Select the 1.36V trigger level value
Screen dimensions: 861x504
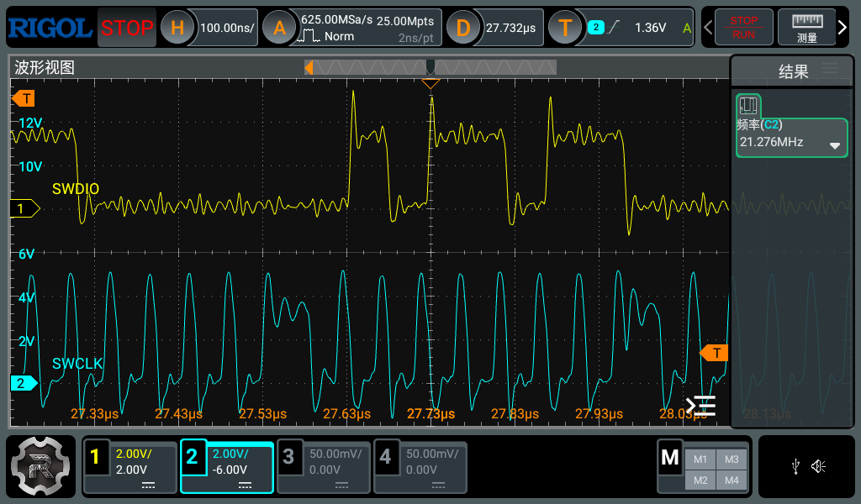[x=650, y=28]
